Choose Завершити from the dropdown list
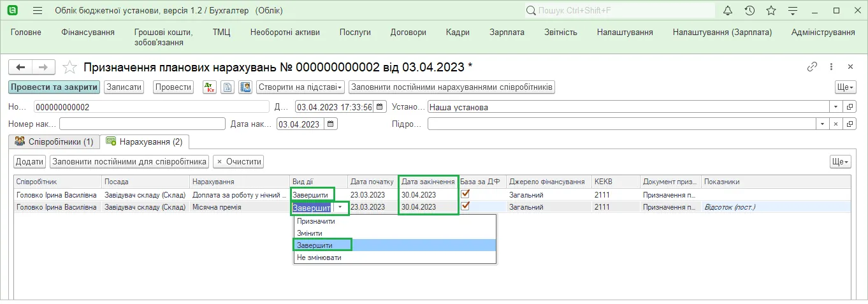The width and height of the screenshot is (868, 304). click(394, 245)
